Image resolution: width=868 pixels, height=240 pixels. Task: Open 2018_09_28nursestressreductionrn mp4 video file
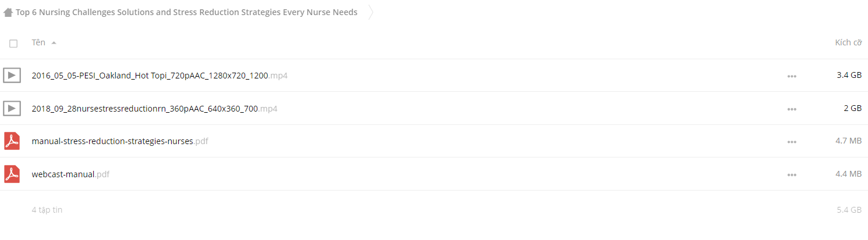point(154,109)
